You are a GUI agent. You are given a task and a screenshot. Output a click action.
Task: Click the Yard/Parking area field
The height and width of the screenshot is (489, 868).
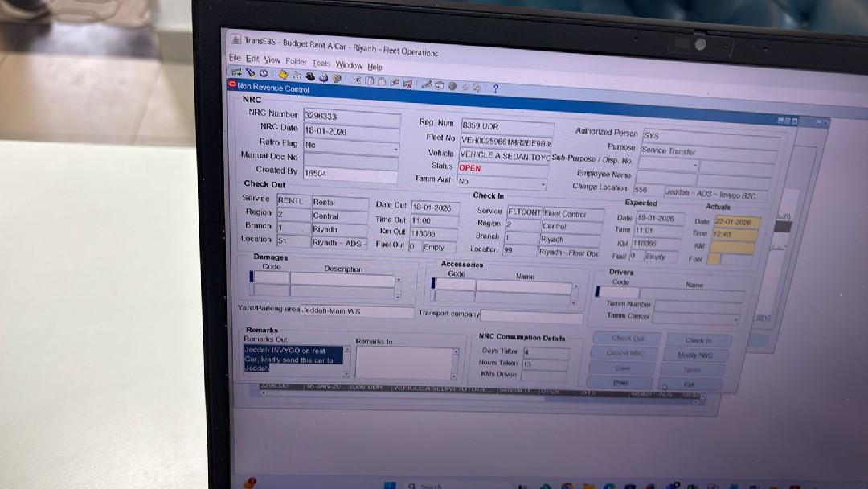click(x=357, y=310)
